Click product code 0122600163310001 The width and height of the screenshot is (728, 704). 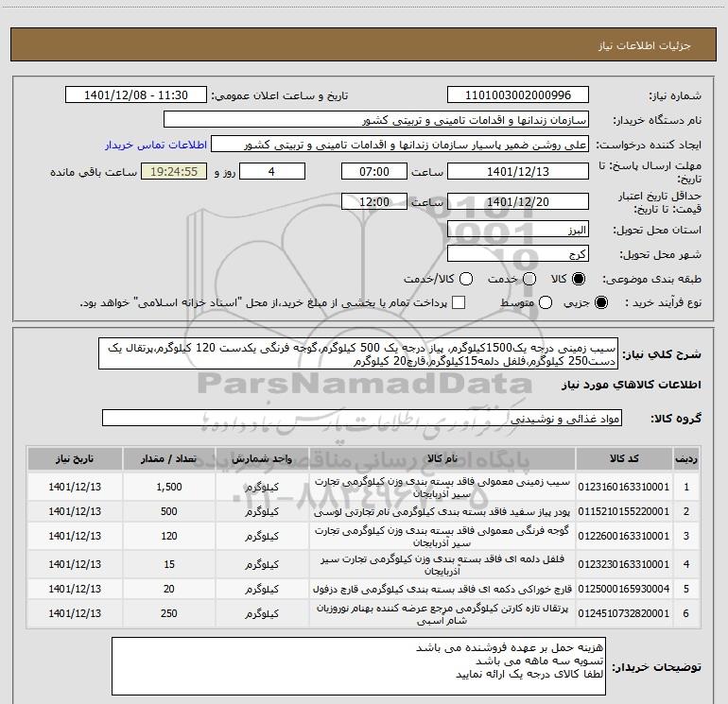point(624,536)
